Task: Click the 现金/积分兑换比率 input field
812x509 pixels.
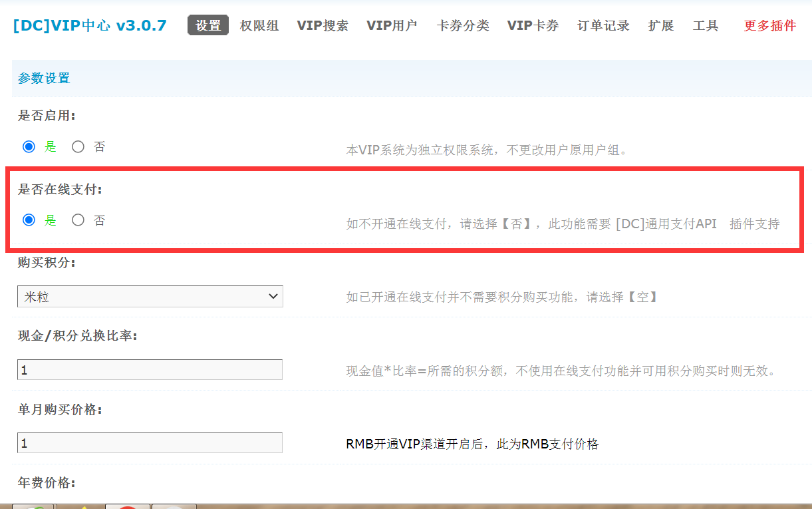Action: tap(150, 369)
